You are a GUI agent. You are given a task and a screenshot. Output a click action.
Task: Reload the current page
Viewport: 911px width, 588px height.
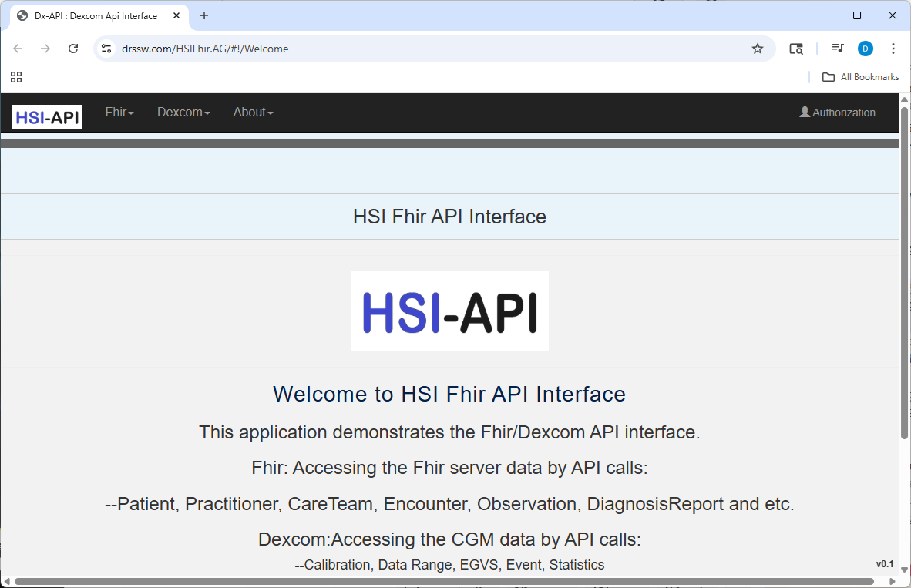(73, 49)
